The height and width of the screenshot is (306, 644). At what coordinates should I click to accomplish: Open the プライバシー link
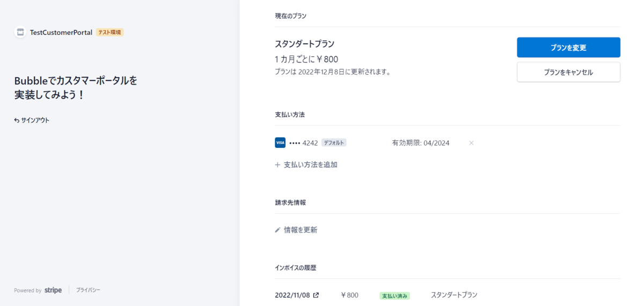tap(88, 290)
